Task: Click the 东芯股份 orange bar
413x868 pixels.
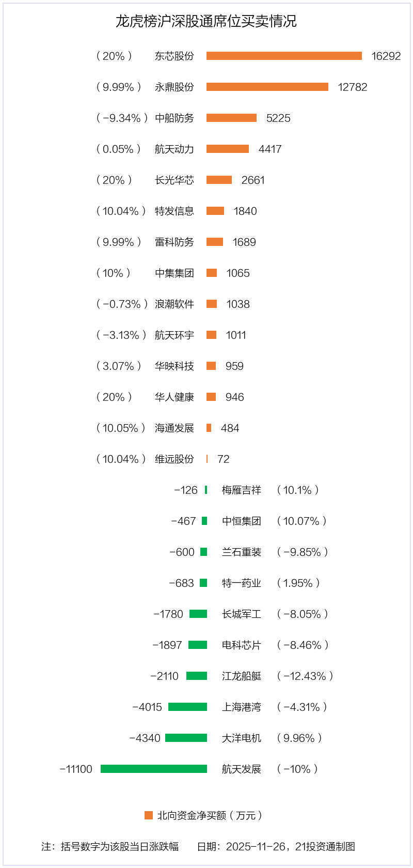Action: coord(284,56)
